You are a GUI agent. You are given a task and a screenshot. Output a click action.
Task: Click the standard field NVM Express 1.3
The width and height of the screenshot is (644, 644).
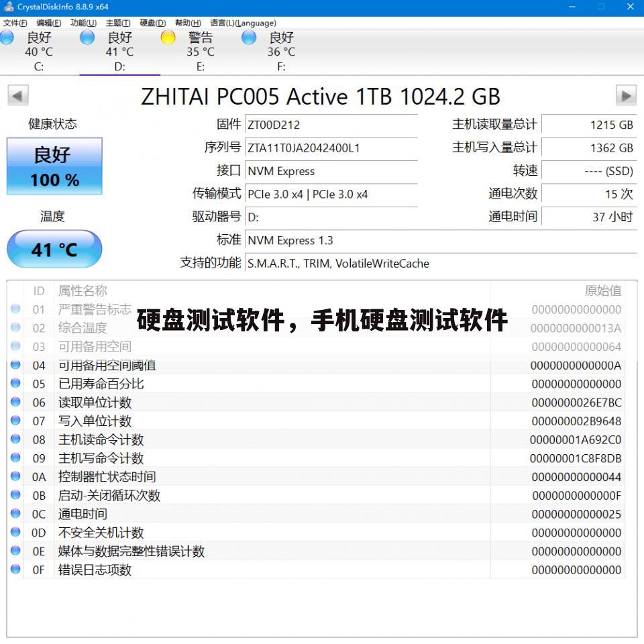tap(441, 240)
